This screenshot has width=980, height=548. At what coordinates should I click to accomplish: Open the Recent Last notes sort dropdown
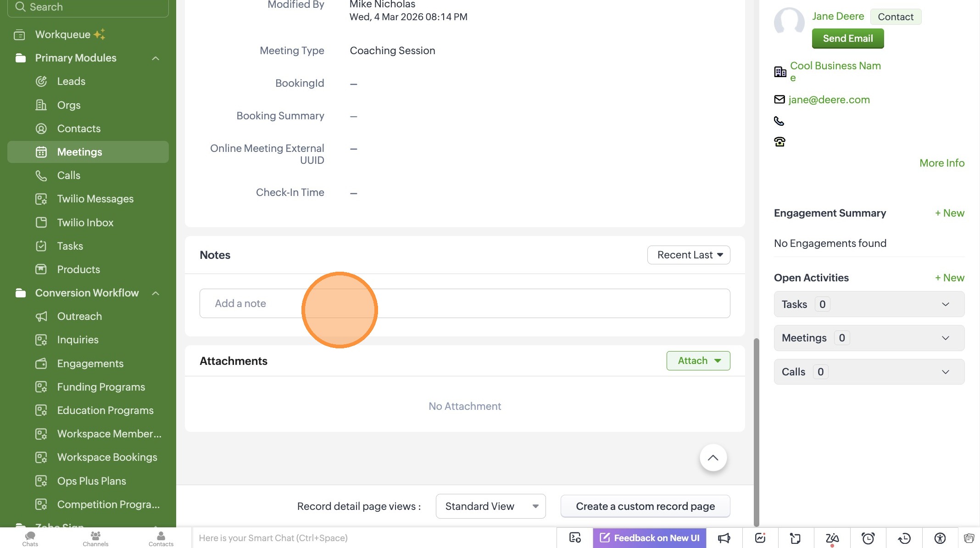pos(688,255)
